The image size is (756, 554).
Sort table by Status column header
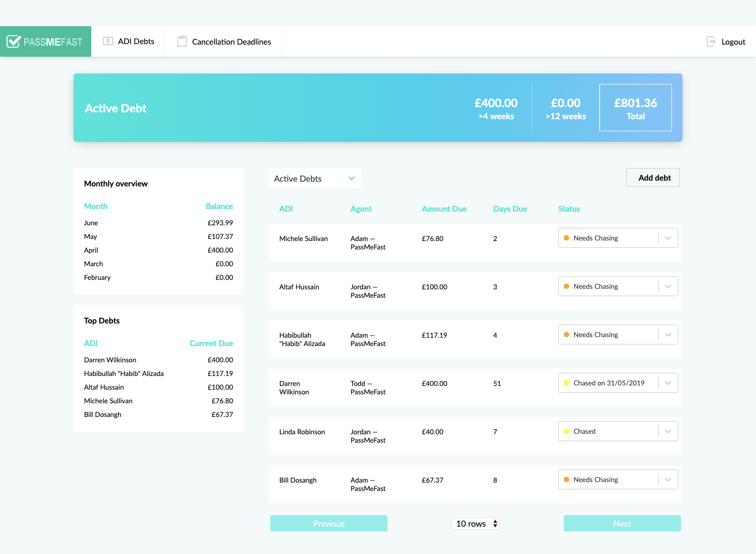tap(569, 208)
